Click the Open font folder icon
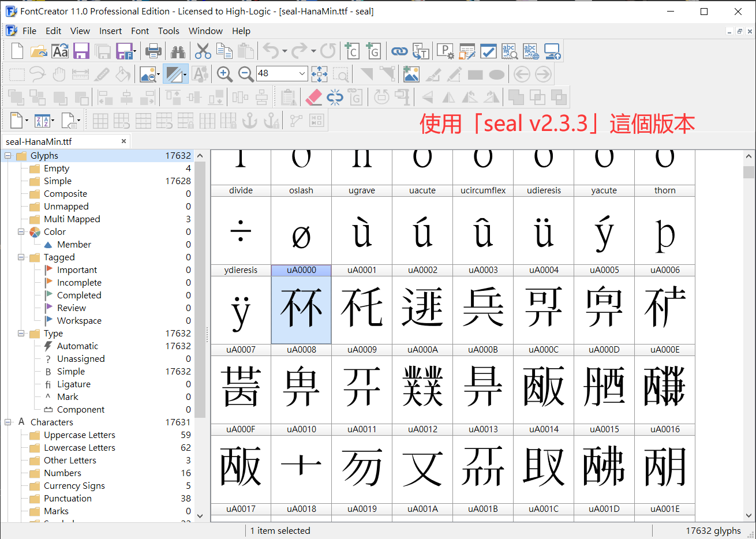 tap(39, 51)
